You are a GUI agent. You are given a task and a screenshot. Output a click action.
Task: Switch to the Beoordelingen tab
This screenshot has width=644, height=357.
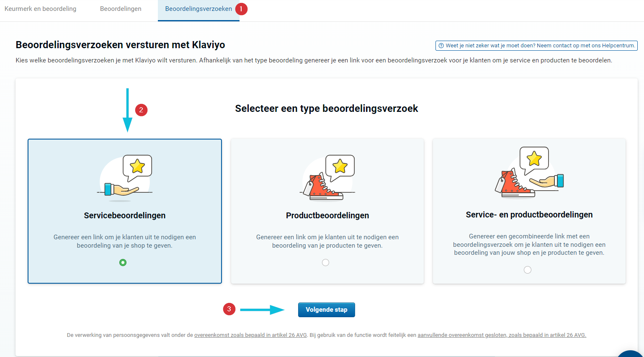pyautogui.click(x=121, y=9)
